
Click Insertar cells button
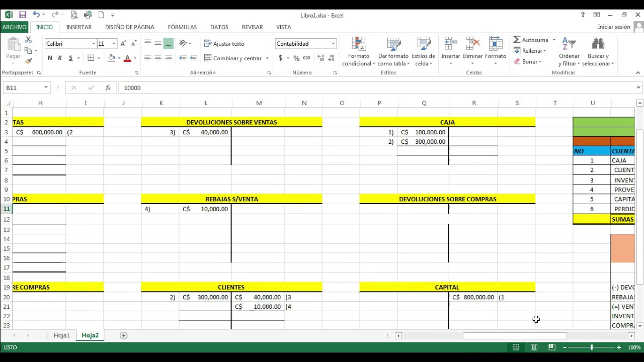[x=451, y=51]
